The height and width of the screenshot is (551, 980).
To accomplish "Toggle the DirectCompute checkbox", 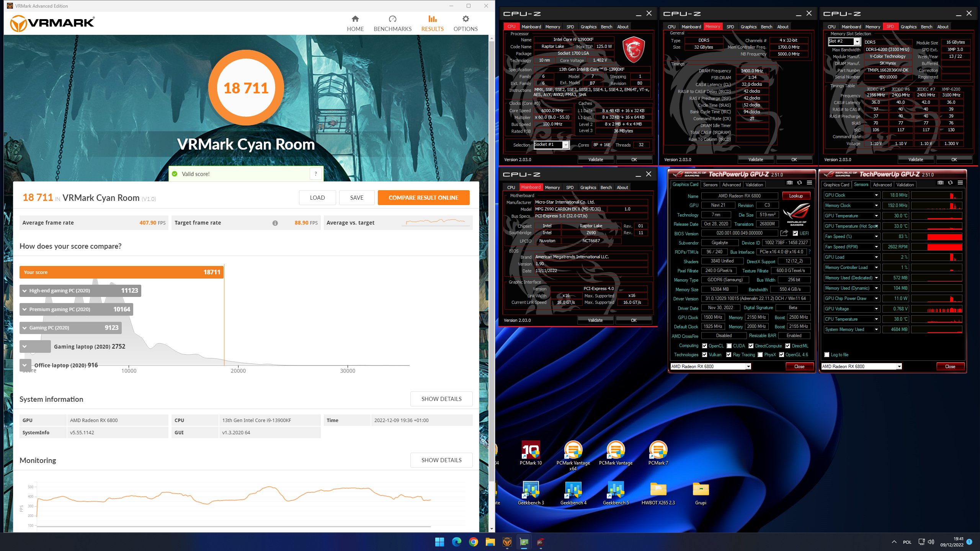I will pyautogui.click(x=751, y=346).
